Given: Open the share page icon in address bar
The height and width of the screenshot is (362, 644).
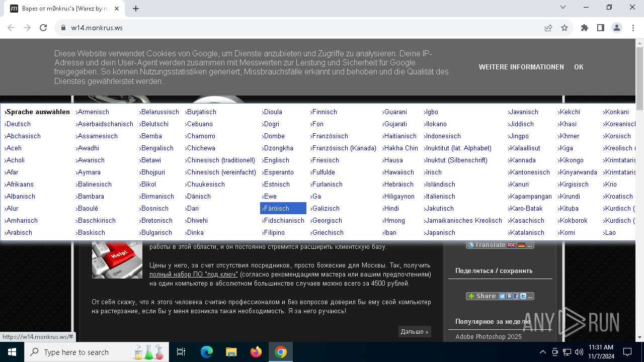Looking at the screenshot, I should [548, 28].
